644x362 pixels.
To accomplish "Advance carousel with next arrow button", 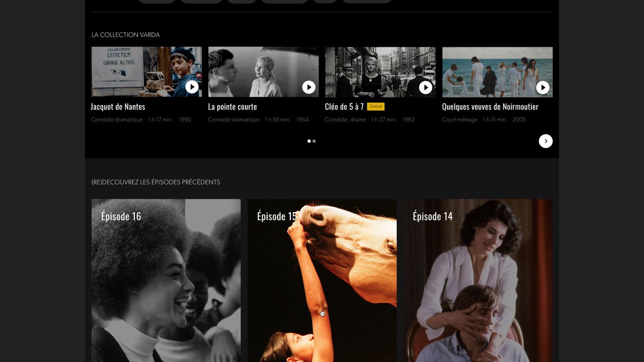I will tap(545, 141).
